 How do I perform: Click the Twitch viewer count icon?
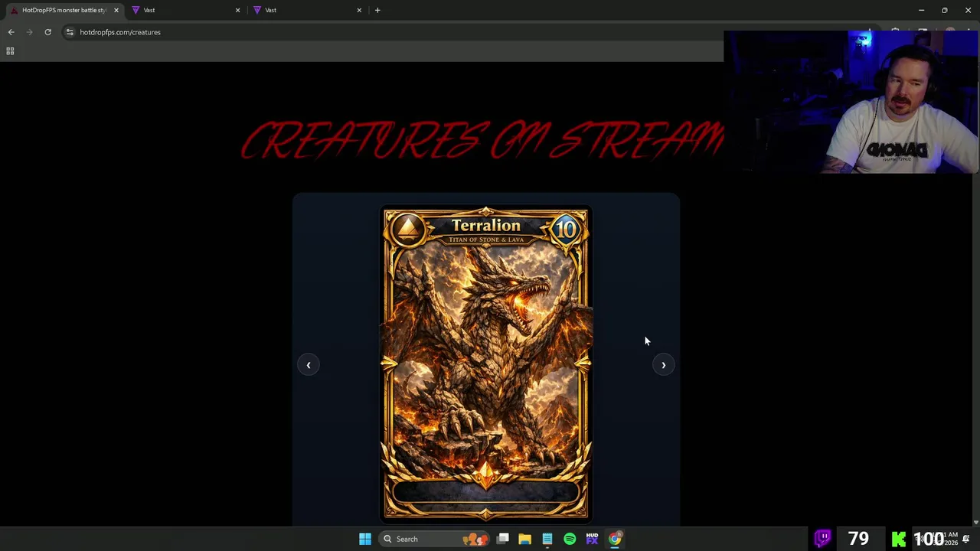coord(823,539)
